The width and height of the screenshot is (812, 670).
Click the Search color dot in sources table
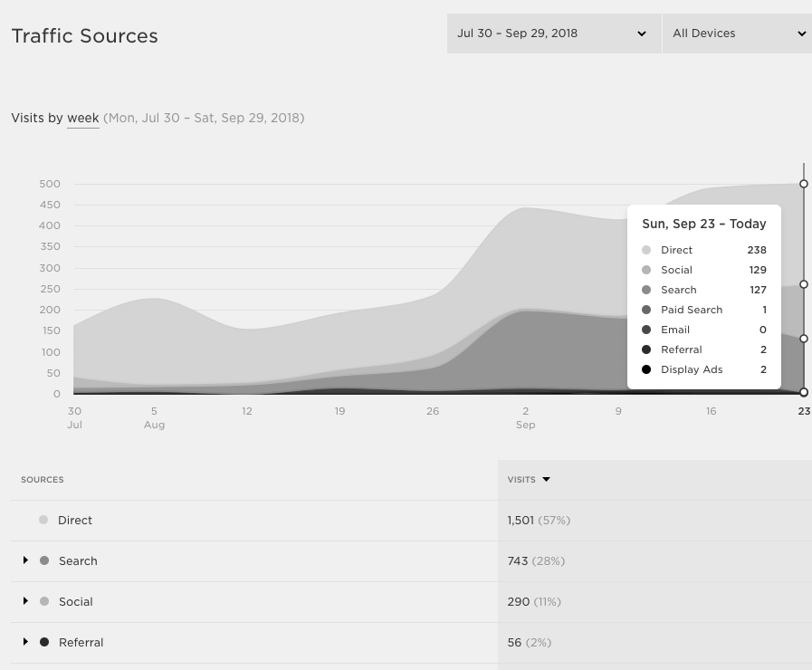coord(44,560)
